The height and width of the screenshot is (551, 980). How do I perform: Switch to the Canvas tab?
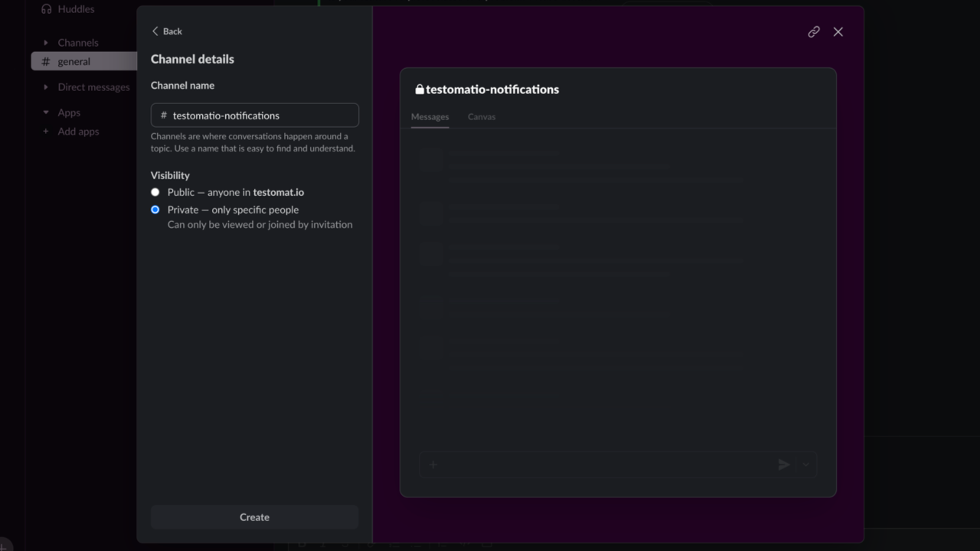[482, 116]
